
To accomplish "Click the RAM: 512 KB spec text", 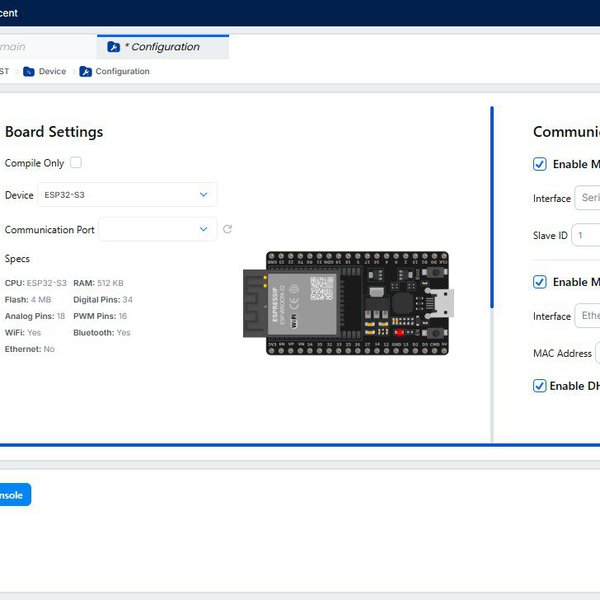I will click(x=98, y=283).
